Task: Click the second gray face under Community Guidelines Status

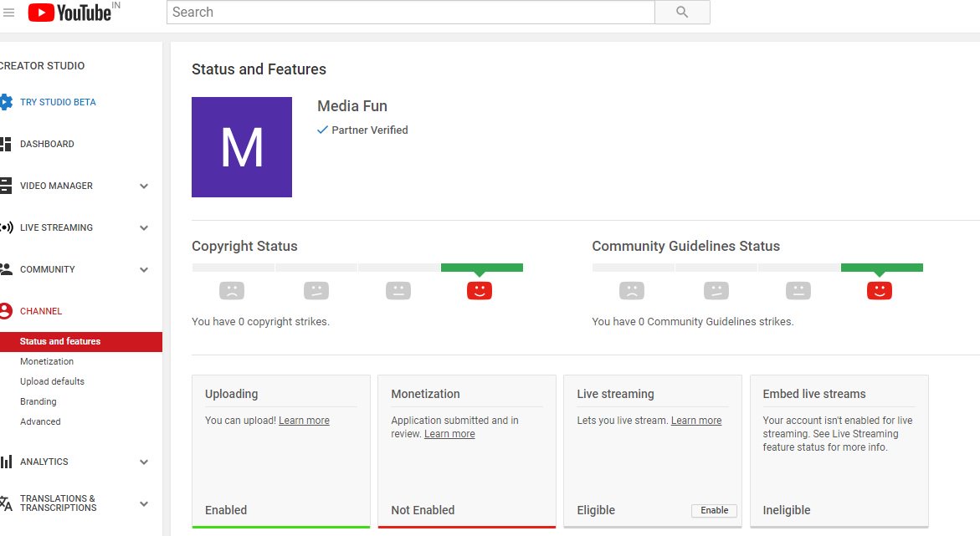Action: coord(716,290)
